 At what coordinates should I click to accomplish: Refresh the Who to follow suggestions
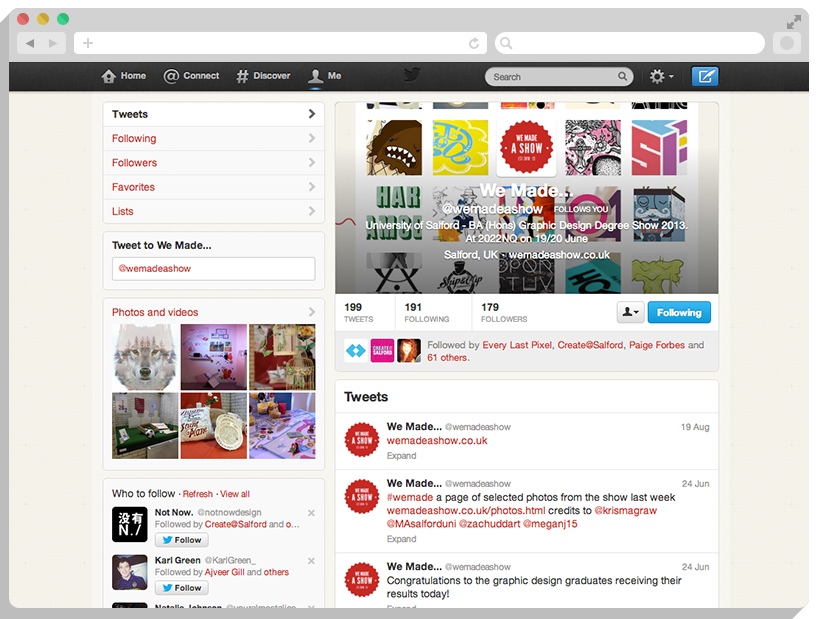click(x=198, y=494)
